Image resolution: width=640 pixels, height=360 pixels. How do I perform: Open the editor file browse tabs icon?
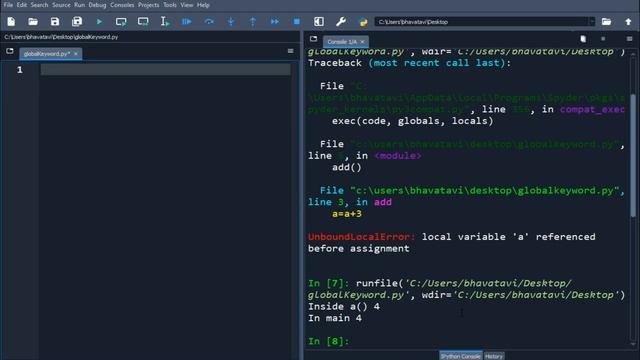[10, 51]
